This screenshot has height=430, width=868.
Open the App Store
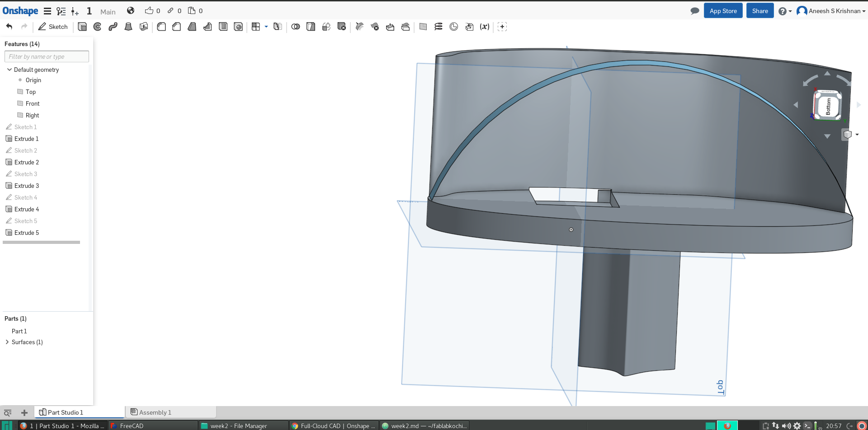point(723,10)
